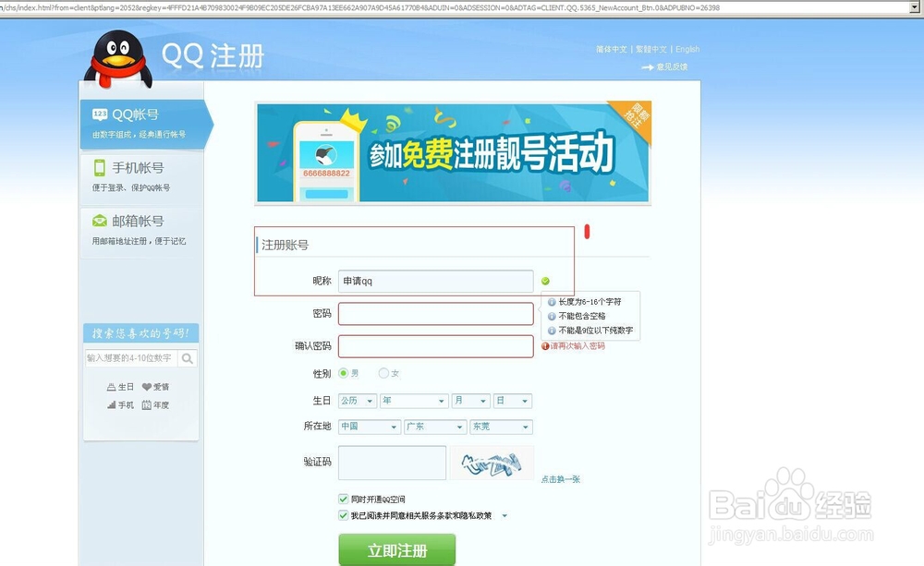Open the 东莞 city dropdown
The height and width of the screenshot is (566, 924).
(501, 427)
